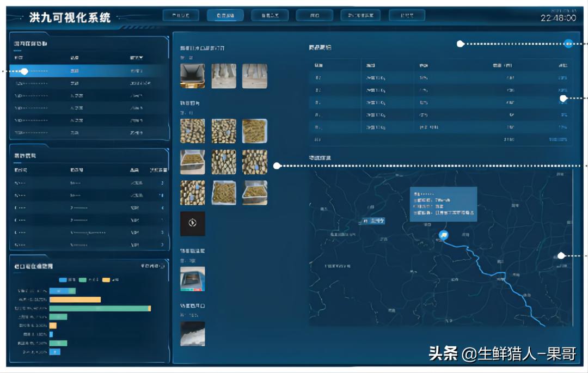Open the rightmost navigation tab at the top
Viewport: 588px width, 373px height.
coord(407,15)
